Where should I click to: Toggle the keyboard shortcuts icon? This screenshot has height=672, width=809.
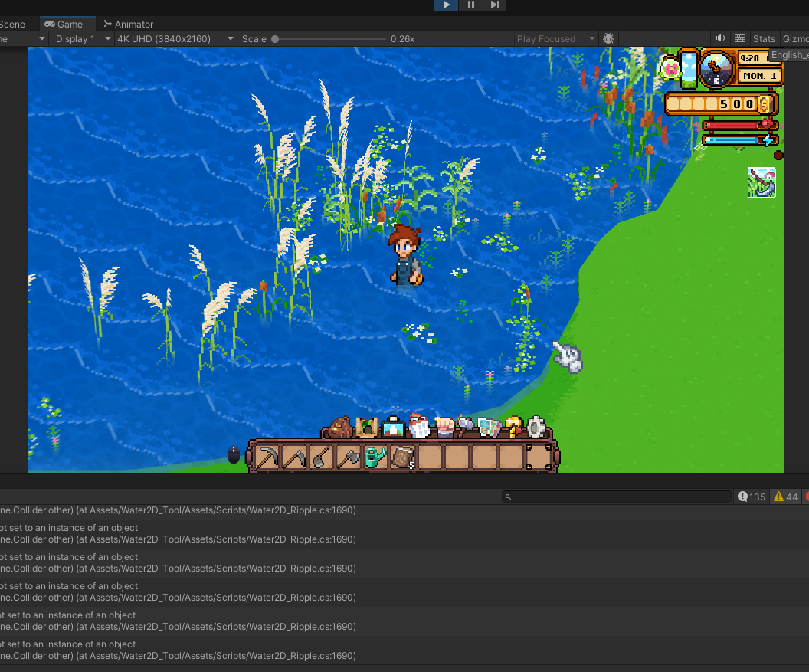740,38
